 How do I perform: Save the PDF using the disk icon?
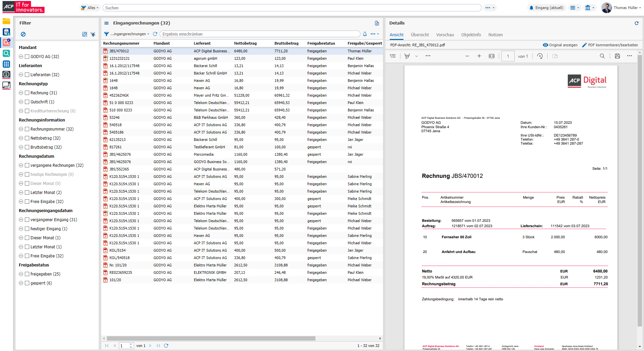(x=617, y=56)
